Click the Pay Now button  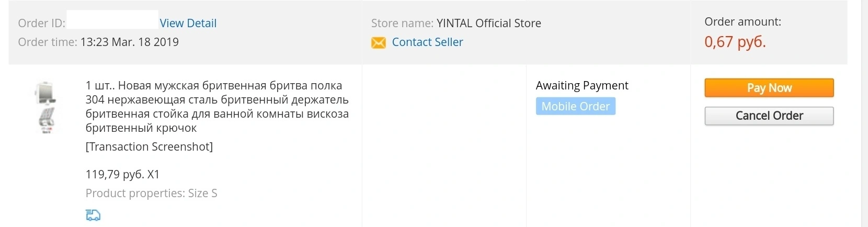pos(769,88)
